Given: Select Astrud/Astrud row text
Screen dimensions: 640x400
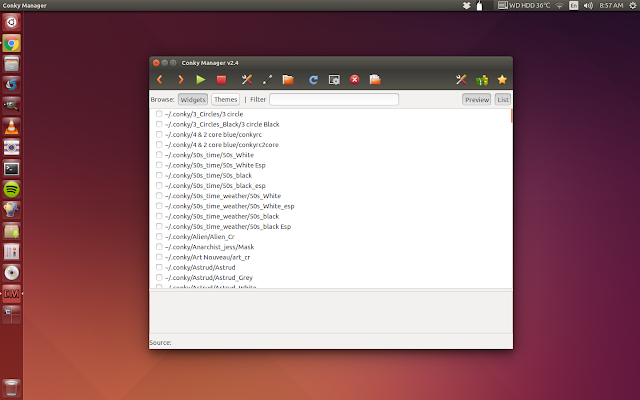Looking at the screenshot, I should point(200,267).
